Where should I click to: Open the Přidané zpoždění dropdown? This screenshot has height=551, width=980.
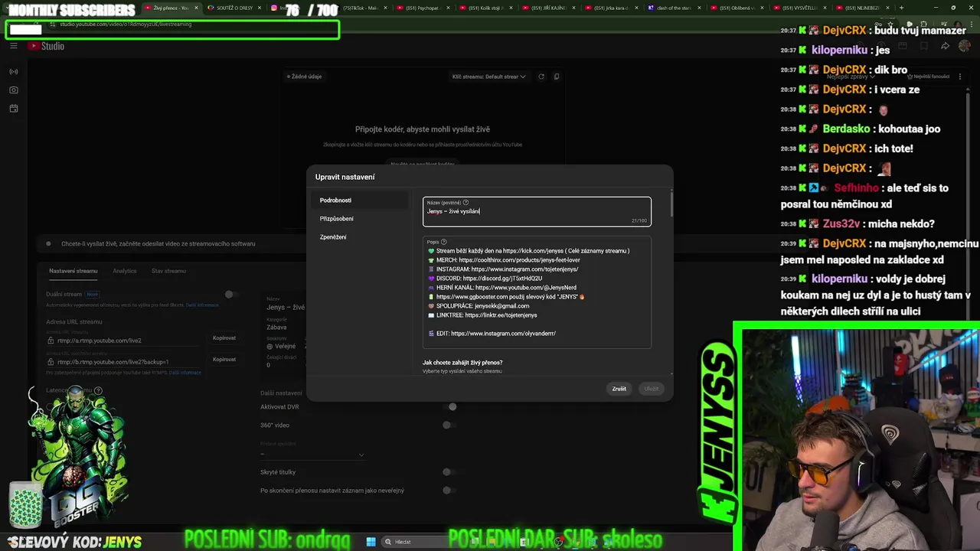click(312, 454)
